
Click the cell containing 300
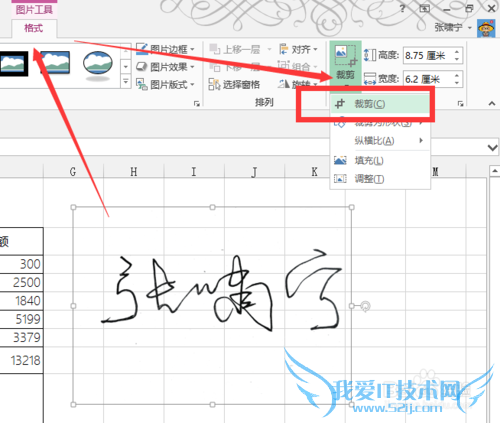click(x=21, y=264)
